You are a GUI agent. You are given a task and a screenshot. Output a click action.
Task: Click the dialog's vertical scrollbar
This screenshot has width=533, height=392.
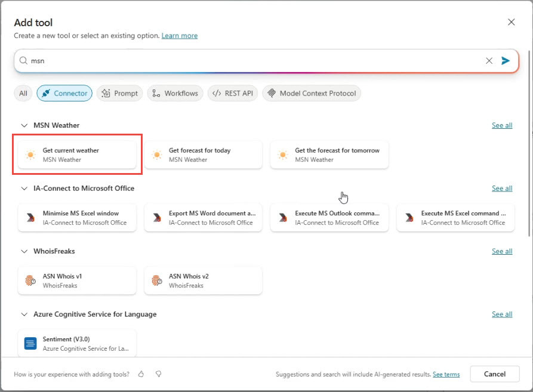pyautogui.click(x=529, y=143)
